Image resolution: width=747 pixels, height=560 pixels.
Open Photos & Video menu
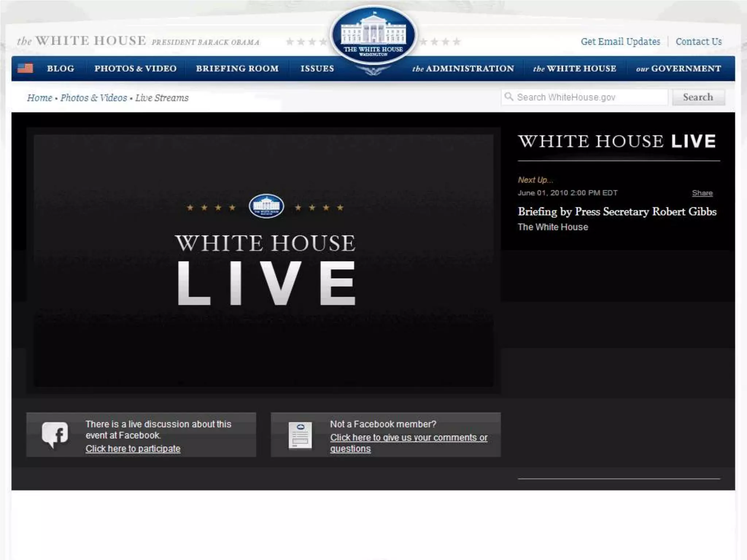pos(135,69)
